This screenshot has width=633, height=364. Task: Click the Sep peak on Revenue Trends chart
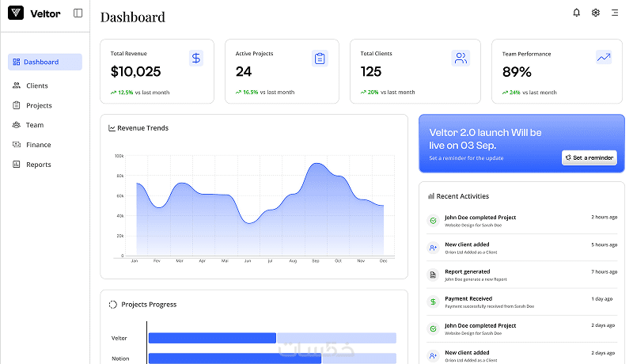point(317,164)
